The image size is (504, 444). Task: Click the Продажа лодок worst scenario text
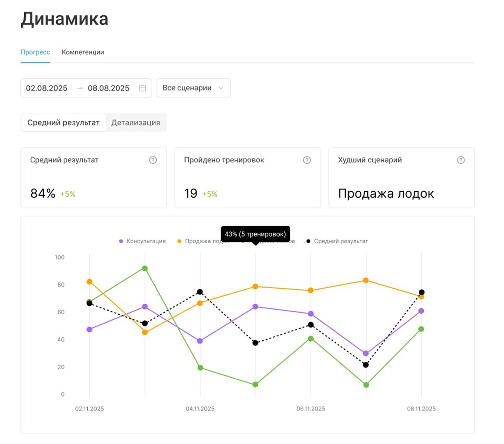click(386, 194)
